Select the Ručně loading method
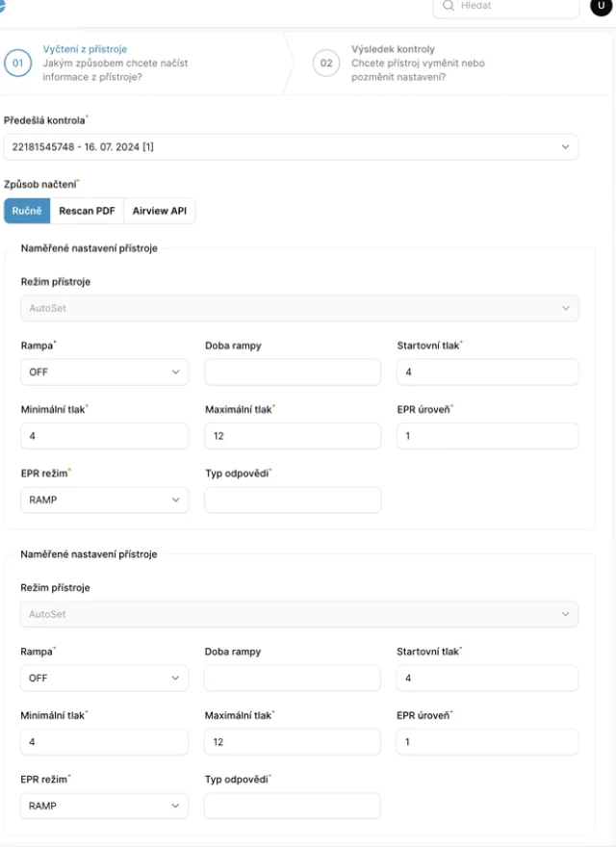Screen dimensions: 616x847 coord(27,211)
